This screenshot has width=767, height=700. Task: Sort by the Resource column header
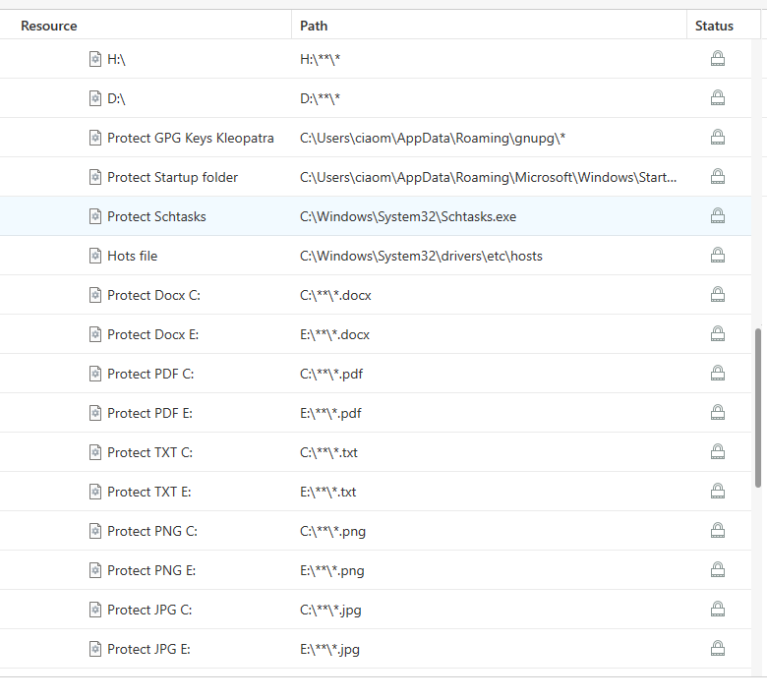point(49,26)
